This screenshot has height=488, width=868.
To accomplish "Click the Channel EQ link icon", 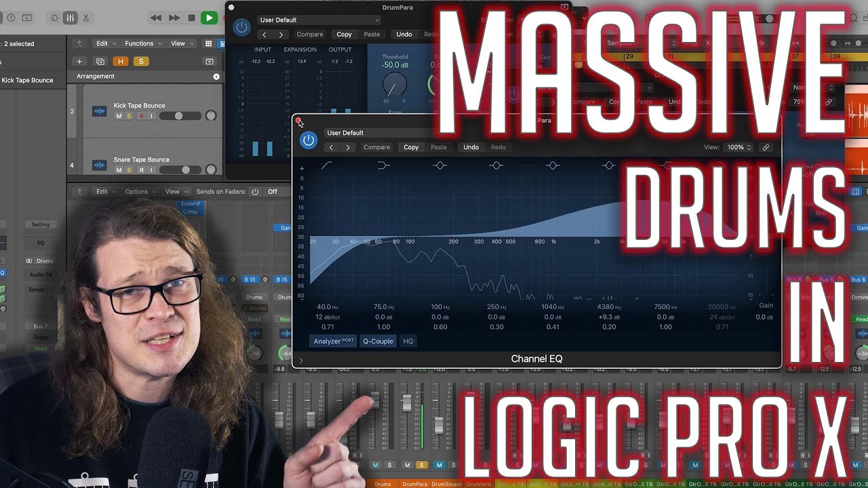I will point(766,147).
